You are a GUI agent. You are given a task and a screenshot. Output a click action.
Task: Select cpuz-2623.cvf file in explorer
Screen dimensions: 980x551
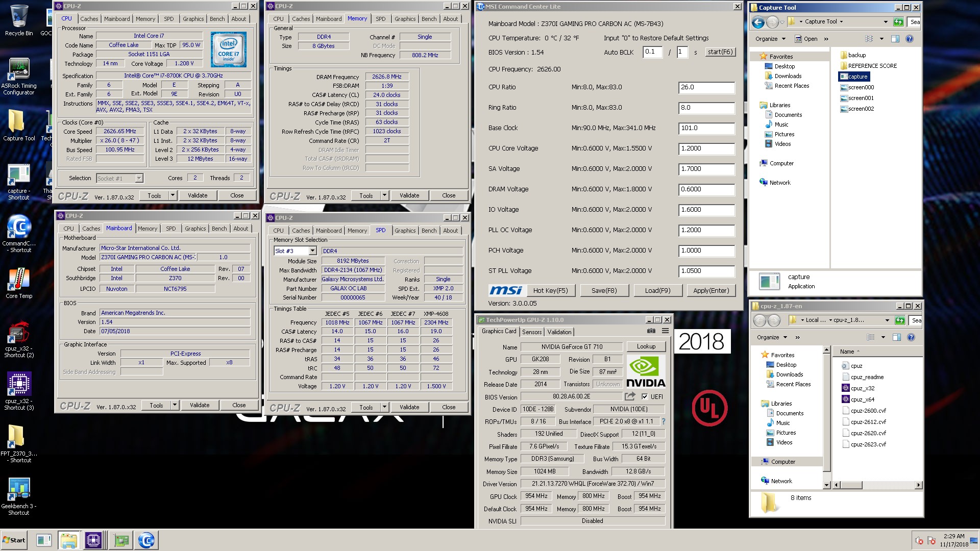(x=864, y=444)
